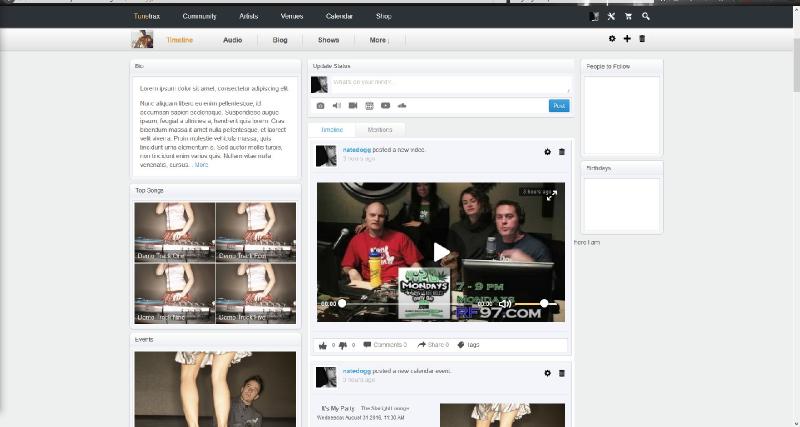This screenshot has height=427, width=800.
Task: Click the wrench tools icon in the top bar
Action: pos(611,17)
